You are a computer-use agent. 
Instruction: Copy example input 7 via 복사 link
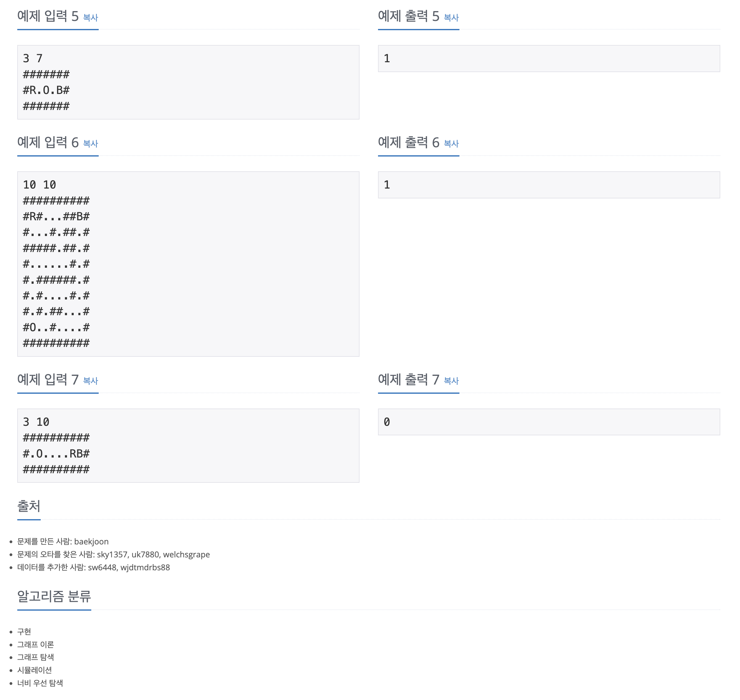pyautogui.click(x=90, y=381)
